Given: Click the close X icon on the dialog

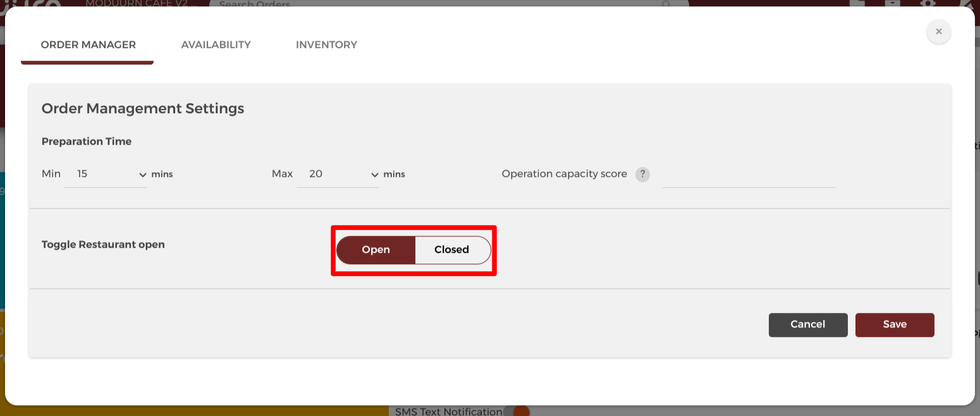Looking at the screenshot, I should (x=938, y=32).
